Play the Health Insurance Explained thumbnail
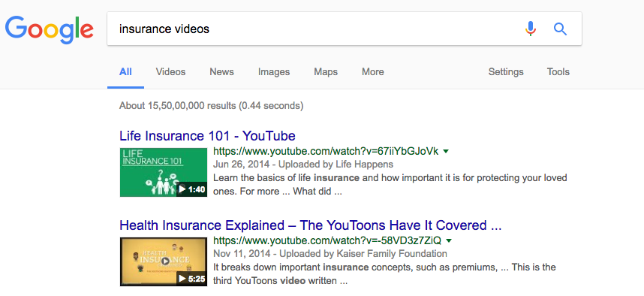The width and height of the screenshot is (644, 296). coord(164,261)
